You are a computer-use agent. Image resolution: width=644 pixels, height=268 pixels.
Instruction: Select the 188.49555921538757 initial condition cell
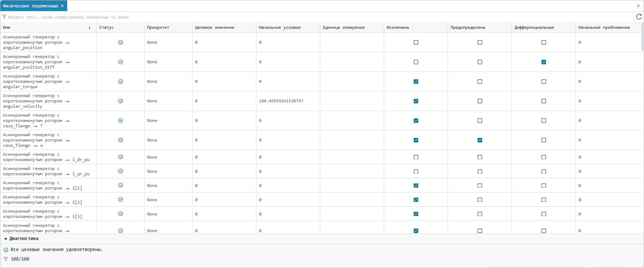[288, 101]
